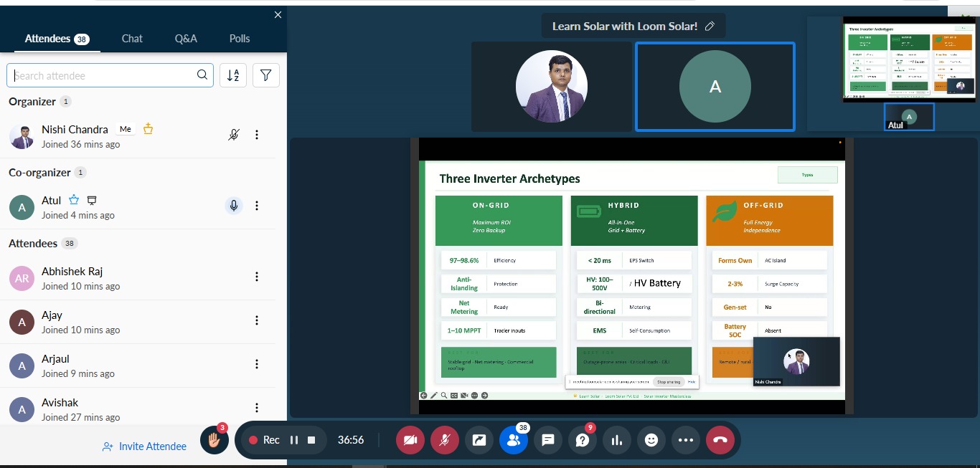Switch to the Chat tab
The height and width of the screenshot is (468, 980).
pos(132,39)
